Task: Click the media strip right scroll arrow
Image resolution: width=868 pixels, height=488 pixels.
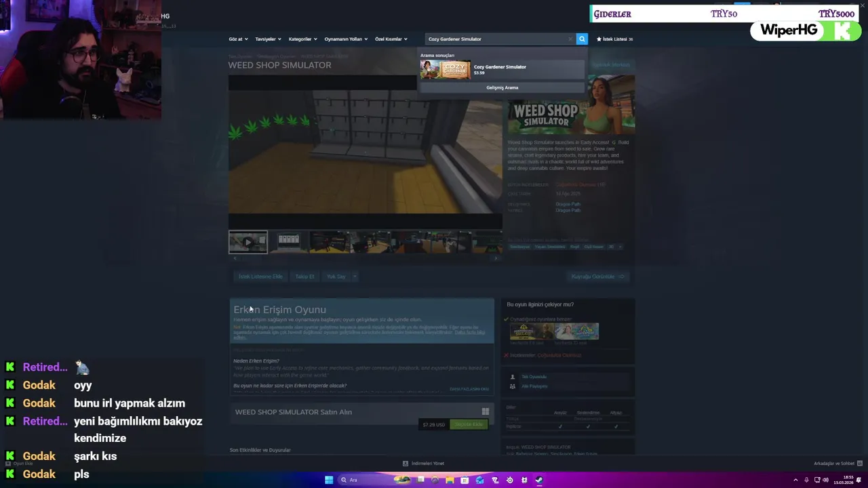Action: pyautogui.click(x=496, y=258)
